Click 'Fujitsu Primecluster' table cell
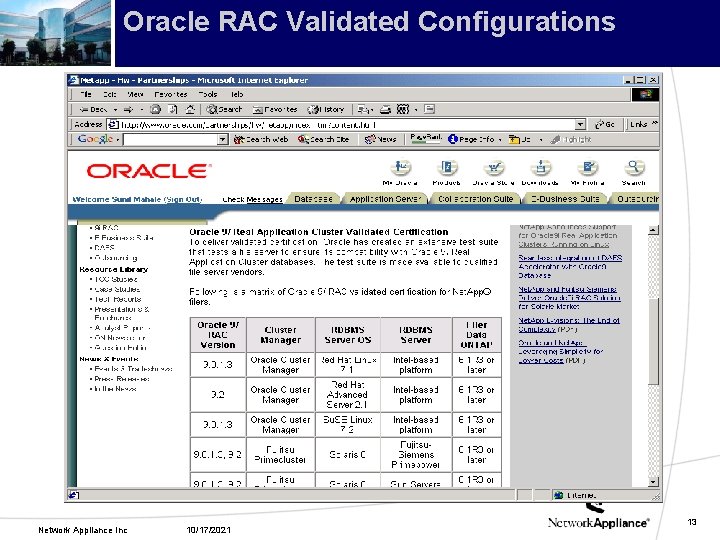This screenshot has width=720, height=540. pos(281,455)
